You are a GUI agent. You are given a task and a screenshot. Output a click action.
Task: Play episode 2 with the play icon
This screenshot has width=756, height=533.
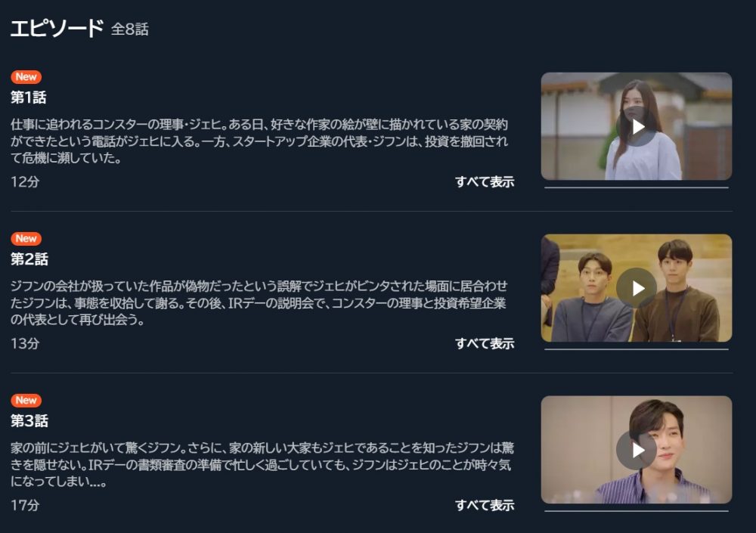(637, 288)
